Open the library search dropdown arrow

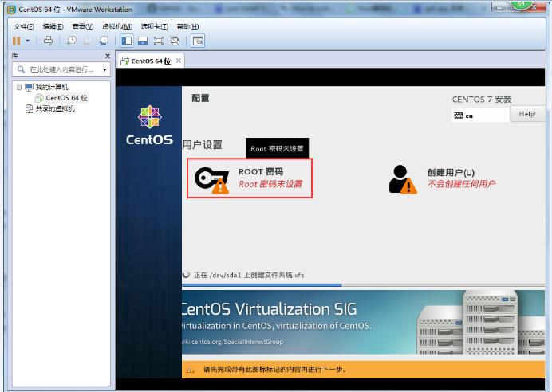coord(104,69)
